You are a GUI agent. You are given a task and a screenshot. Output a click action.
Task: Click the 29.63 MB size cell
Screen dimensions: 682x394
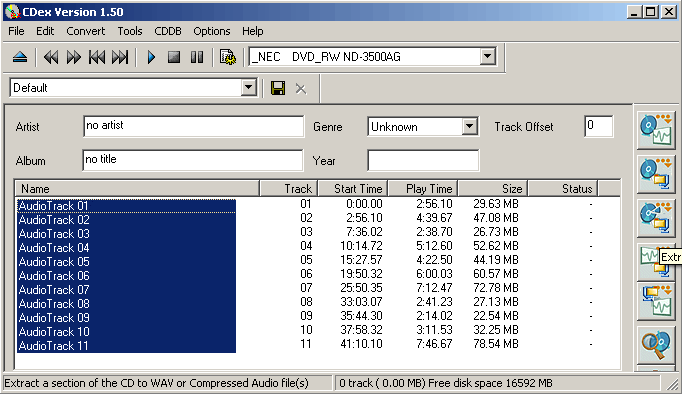click(x=496, y=204)
